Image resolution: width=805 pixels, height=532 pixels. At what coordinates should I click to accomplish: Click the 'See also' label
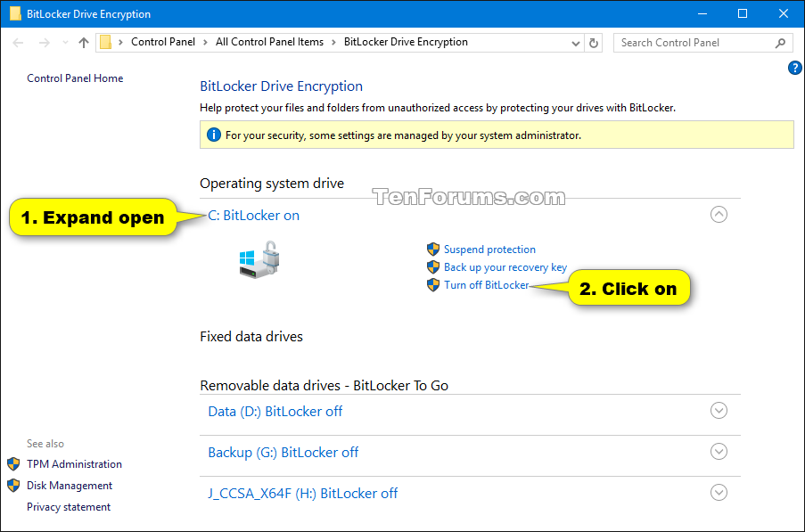tap(45, 444)
